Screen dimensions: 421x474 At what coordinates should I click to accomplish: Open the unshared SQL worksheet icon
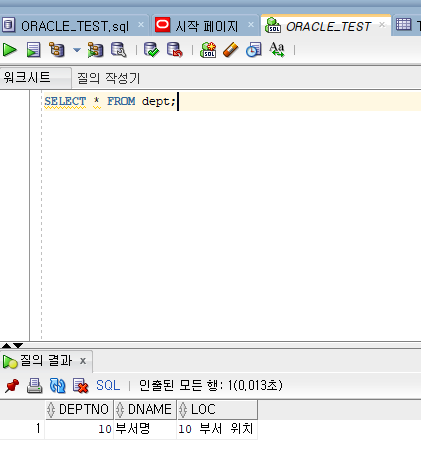point(208,50)
